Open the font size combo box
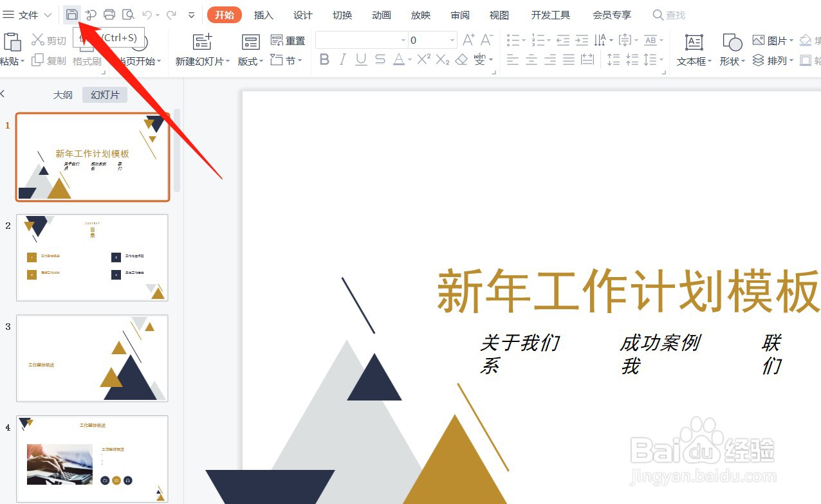Viewport: 821px width, 504px height. [x=432, y=40]
